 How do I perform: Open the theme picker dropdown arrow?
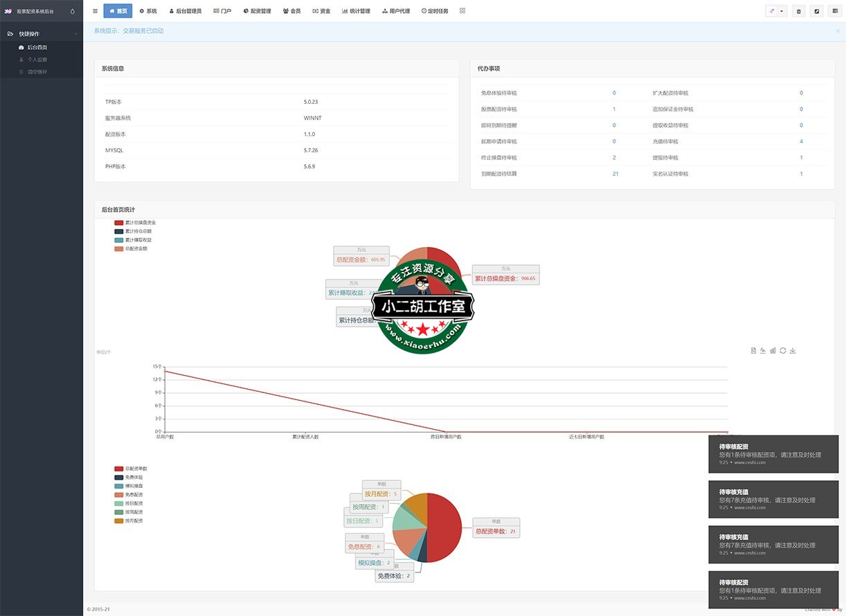click(x=782, y=11)
